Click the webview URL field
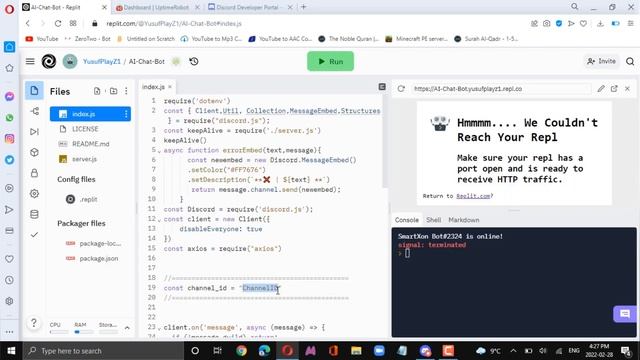The height and width of the screenshot is (360, 640). pyautogui.click(x=501, y=89)
